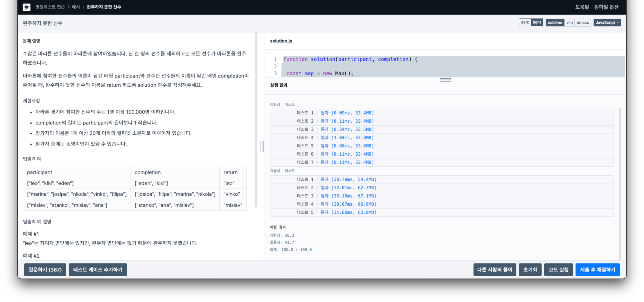The width and height of the screenshot is (644, 302).
Task: Open 질문하기 (367) questions
Action: point(45,270)
